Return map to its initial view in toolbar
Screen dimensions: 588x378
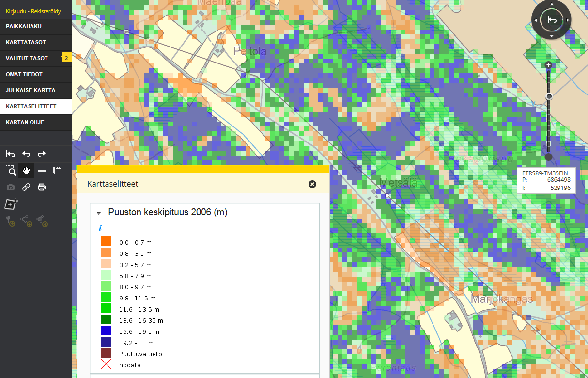tap(11, 154)
